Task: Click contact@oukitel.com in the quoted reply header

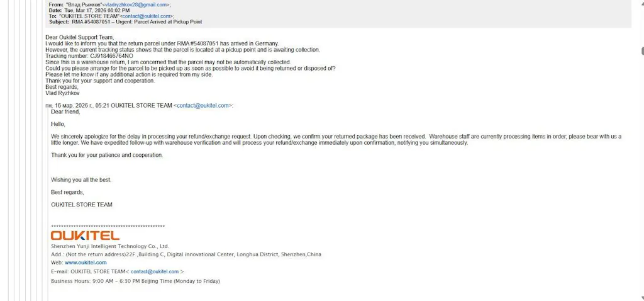Action: click(x=204, y=106)
